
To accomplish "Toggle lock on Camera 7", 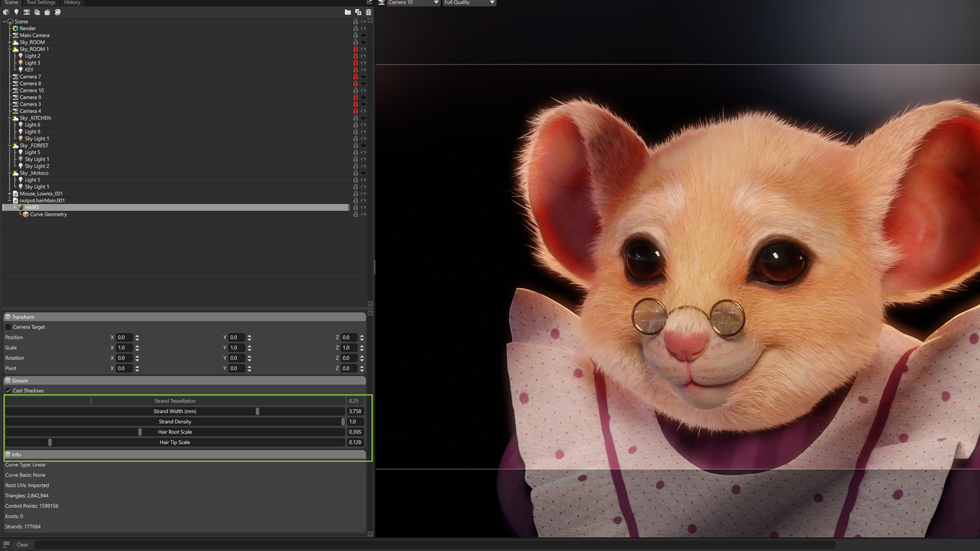I will point(355,77).
